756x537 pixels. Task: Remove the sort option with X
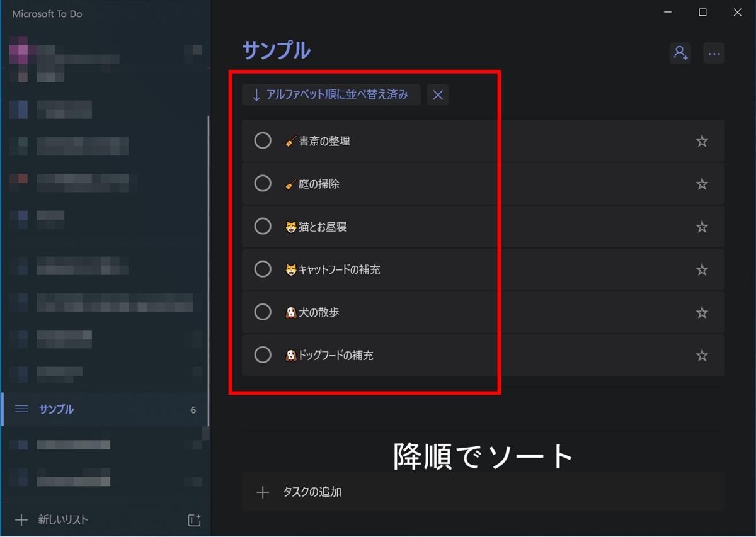(x=438, y=95)
